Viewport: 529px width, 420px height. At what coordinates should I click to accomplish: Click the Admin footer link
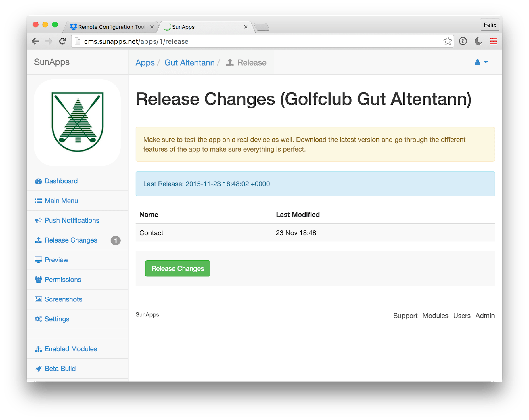pos(485,316)
